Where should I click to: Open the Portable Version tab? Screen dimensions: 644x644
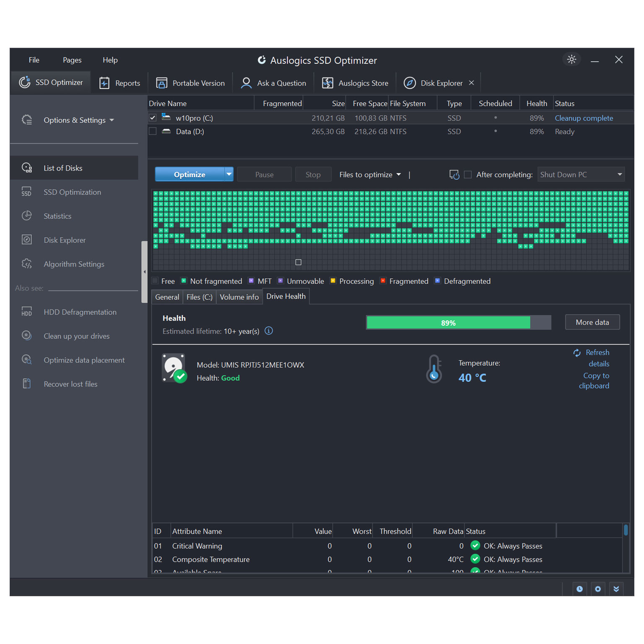(x=190, y=83)
